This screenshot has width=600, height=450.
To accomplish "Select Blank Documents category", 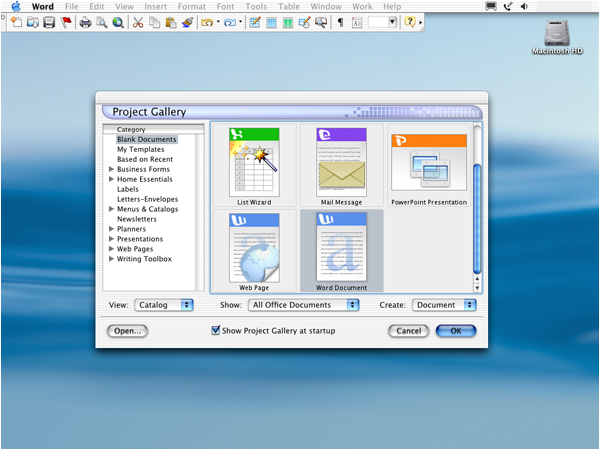I will click(x=147, y=139).
